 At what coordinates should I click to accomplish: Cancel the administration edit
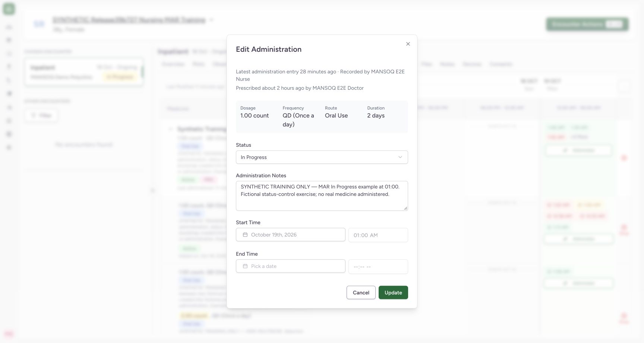pyautogui.click(x=361, y=292)
